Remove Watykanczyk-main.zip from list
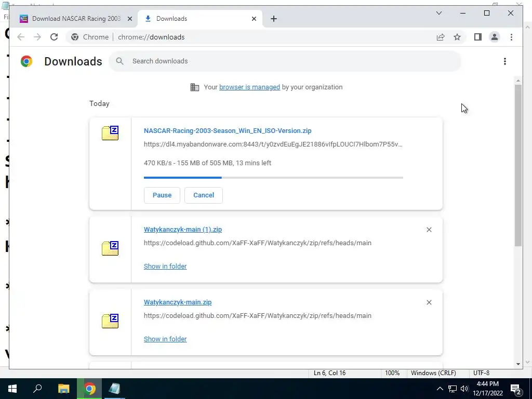532x399 pixels. pos(429,302)
